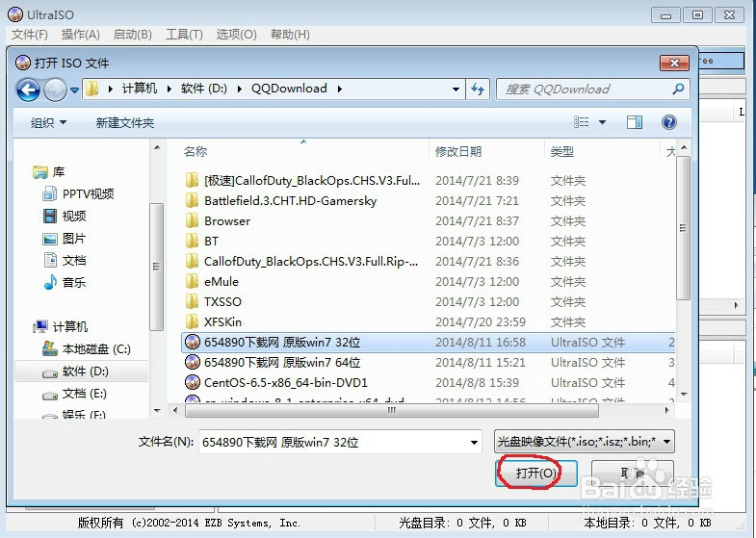Click navigation pane scrollbar thumb
This screenshot has height=538, width=756.
pos(156,267)
